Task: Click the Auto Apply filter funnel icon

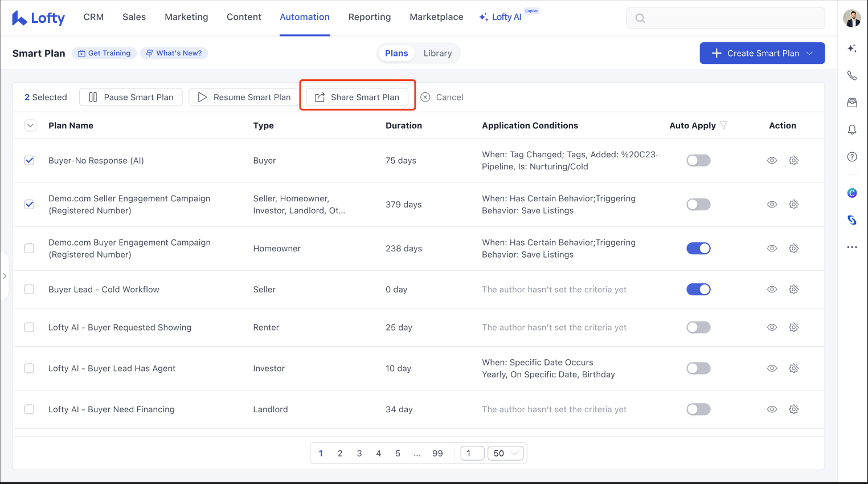Action: coord(724,125)
